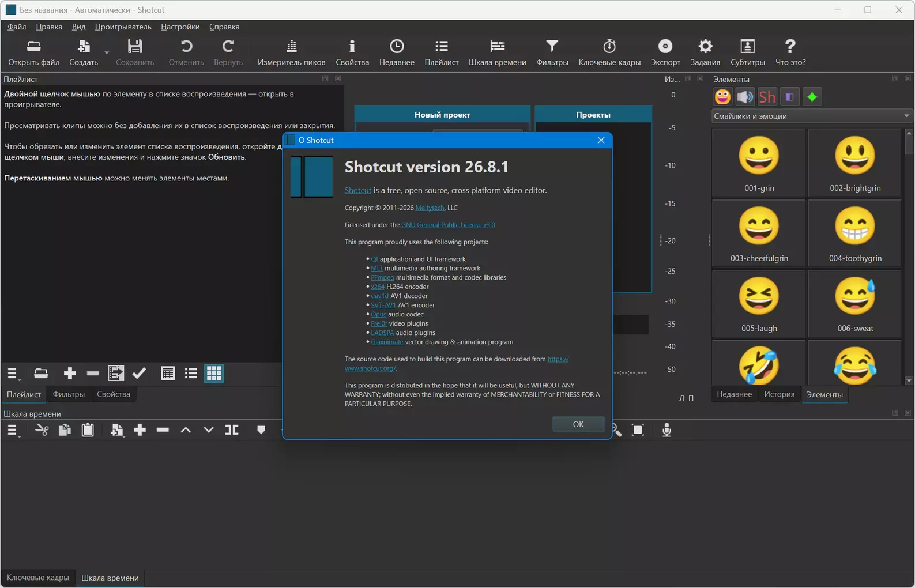Click the Создать toolbar button
This screenshot has height=588, width=915.
[x=84, y=52]
